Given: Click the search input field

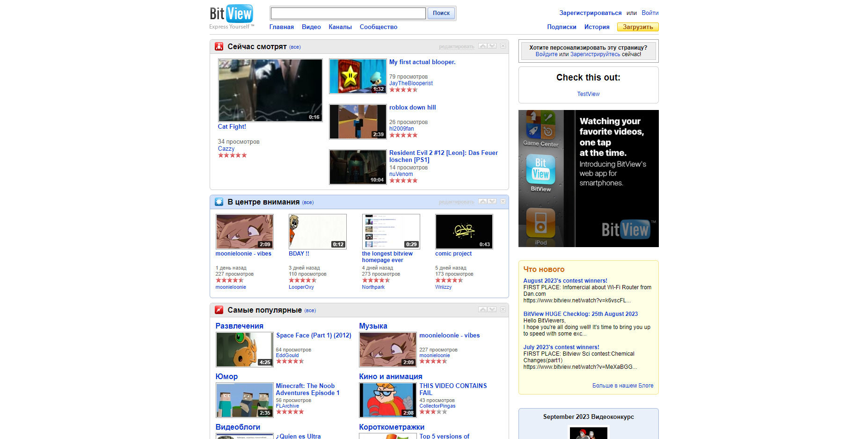Looking at the screenshot, I should (348, 13).
